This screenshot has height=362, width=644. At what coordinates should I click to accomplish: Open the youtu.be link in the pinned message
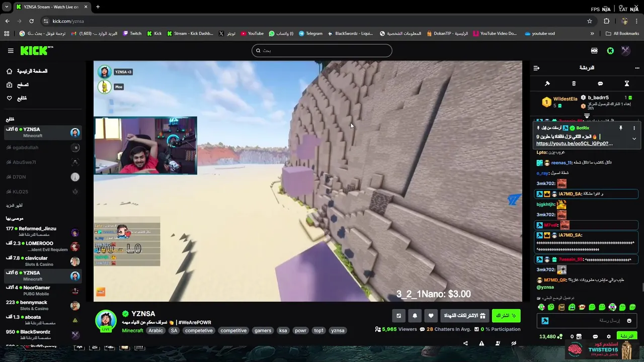click(574, 143)
